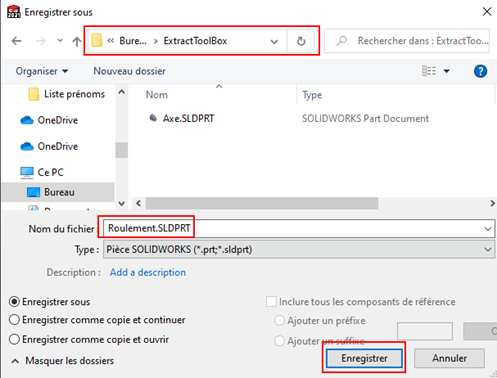The width and height of the screenshot is (497, 378).
Task: Select Ajouter un suffixe option
Action: tap(279, 341)
